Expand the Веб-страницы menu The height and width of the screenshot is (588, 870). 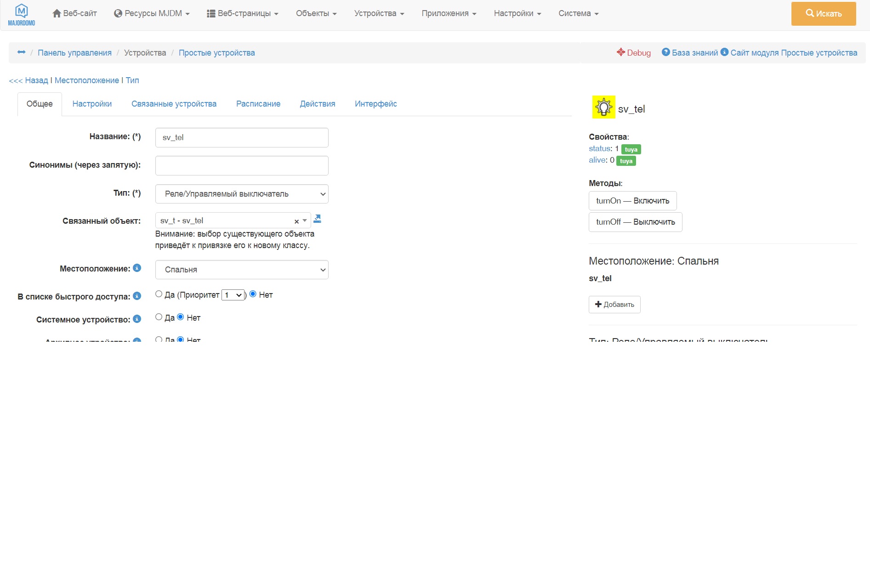243,14
